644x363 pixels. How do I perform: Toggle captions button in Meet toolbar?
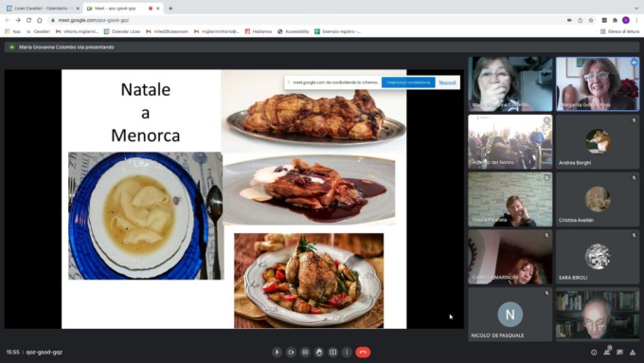pos(305,353)
